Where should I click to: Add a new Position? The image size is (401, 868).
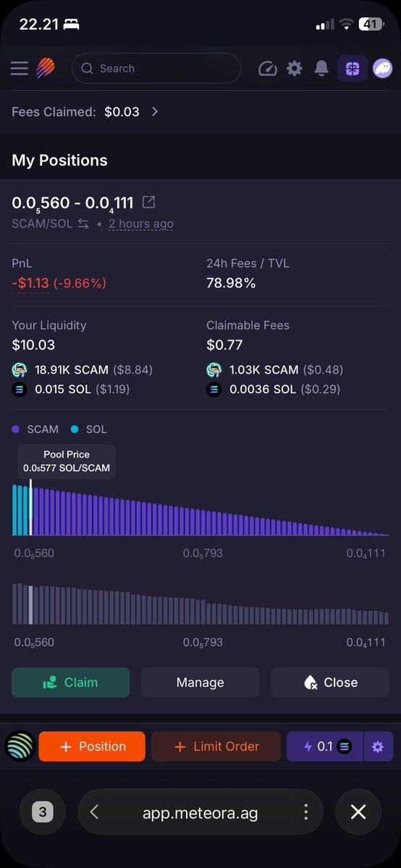[92, 747]
